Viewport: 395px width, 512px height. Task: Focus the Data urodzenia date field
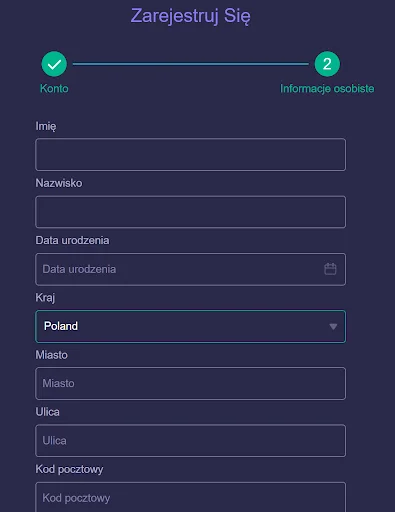point(190,269)
